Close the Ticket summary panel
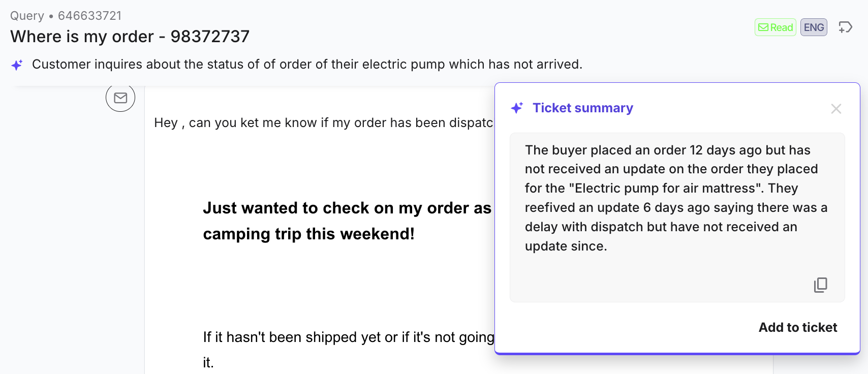The width and height of the screenshot is (868, 374). [836, 109]
